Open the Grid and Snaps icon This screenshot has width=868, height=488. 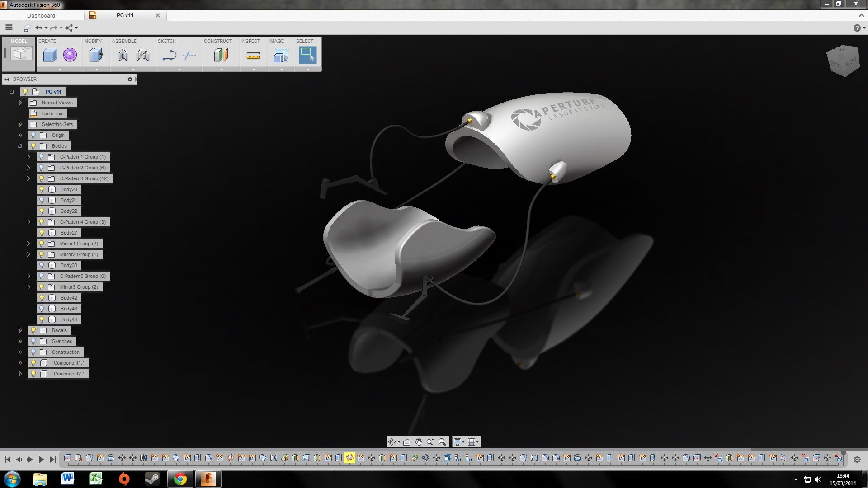click(x=472, y=442)
